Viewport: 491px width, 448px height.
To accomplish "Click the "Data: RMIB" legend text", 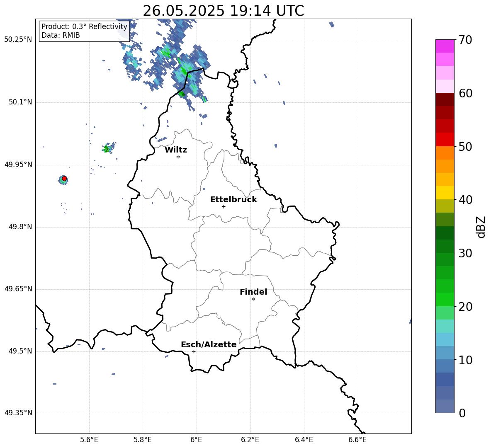I will click(x=61, y=35).
